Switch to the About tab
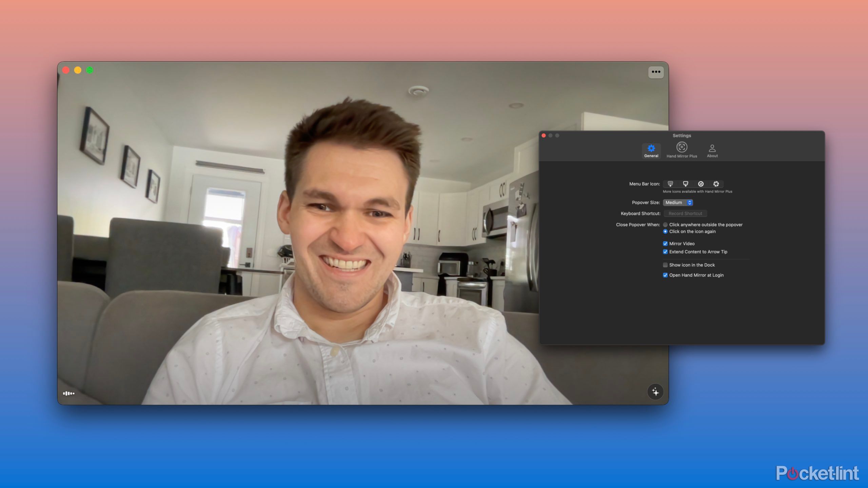This screenshot has width=868, height=488. click(x=712, y=151)
